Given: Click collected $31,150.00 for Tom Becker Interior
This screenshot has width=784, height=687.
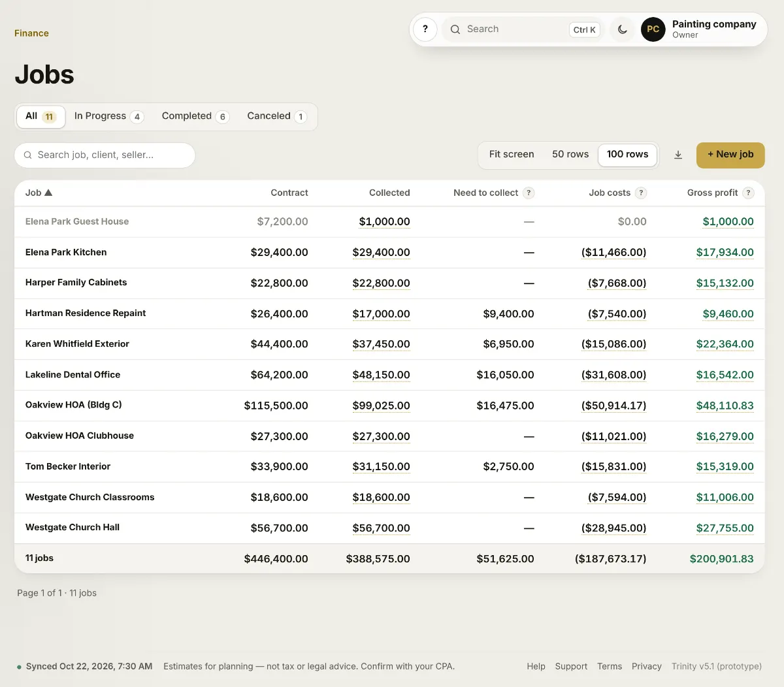Looking at the screenshot, I should 381,466.
